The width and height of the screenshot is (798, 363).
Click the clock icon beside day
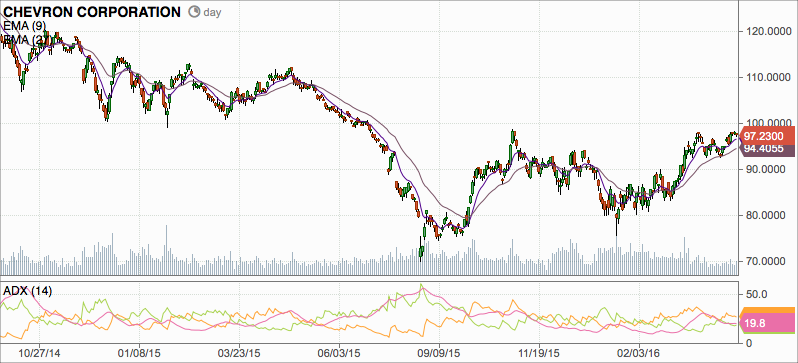click(194, 12)
